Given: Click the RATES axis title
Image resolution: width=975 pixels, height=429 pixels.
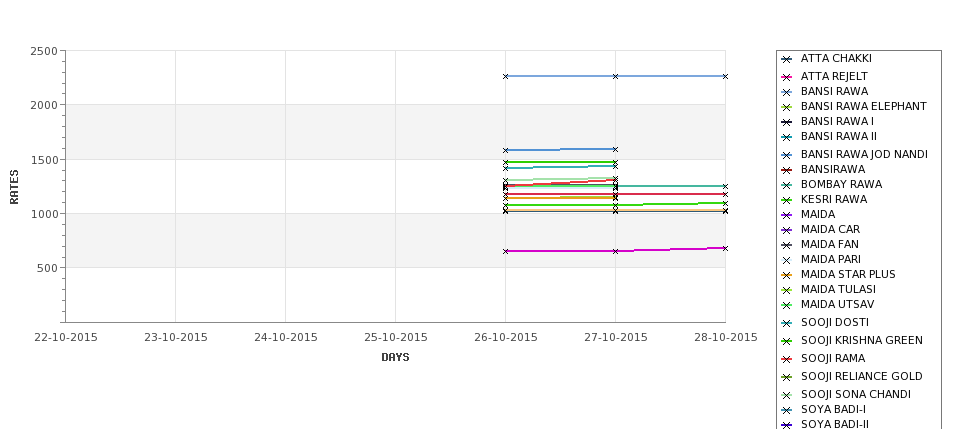Looking at the screenshot, I should tap(14, 187).
